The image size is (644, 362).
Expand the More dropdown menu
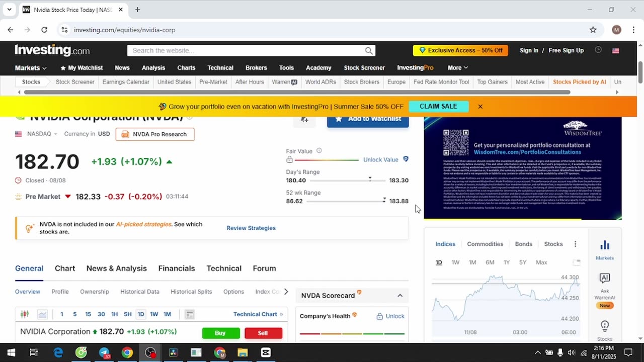tap(458, 68)
